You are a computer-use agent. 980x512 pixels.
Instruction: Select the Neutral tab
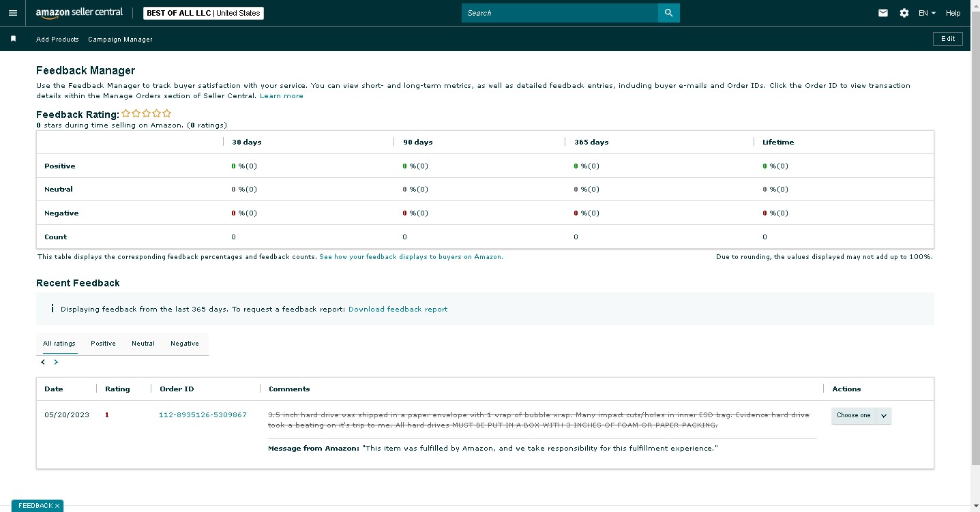143,344
